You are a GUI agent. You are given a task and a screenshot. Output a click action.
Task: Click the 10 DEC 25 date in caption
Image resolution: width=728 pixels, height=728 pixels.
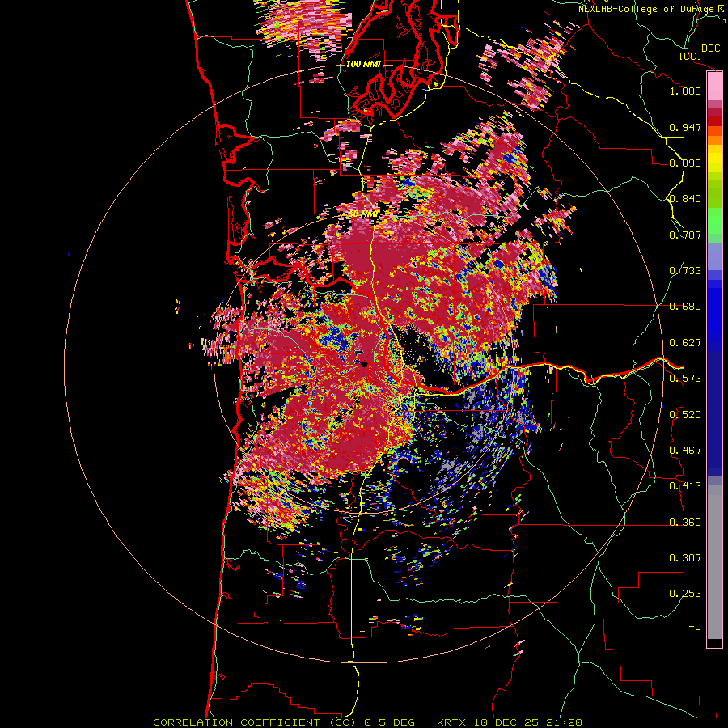click(506, 722)
